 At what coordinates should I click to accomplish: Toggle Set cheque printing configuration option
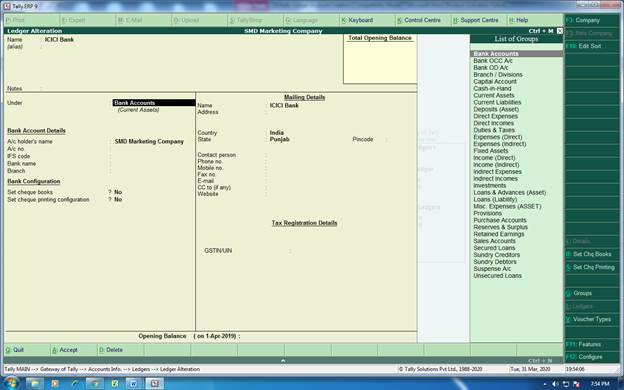(x=118, y=199)
